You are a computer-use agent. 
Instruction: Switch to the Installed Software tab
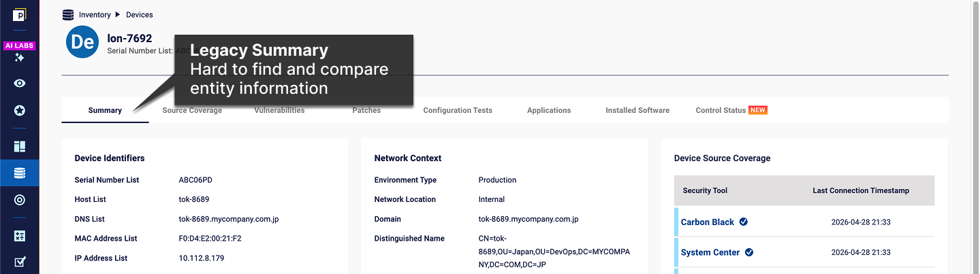637,110
